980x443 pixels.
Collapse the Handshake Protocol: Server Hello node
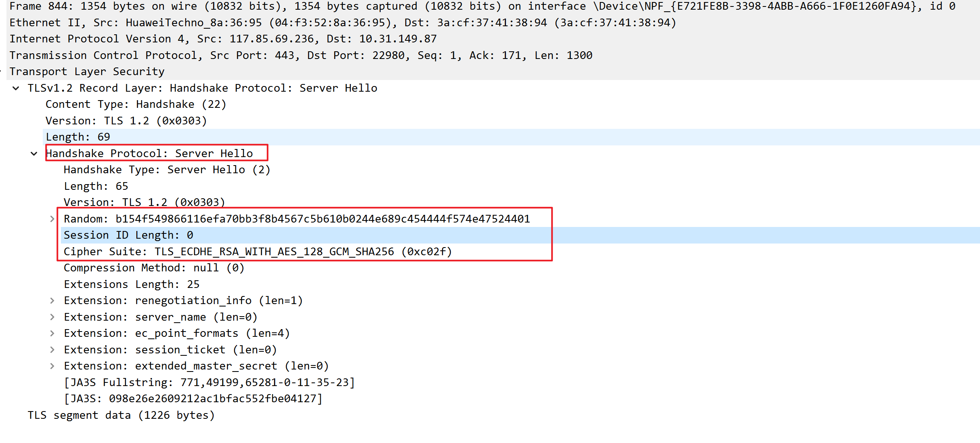click(x=34, y=153)
